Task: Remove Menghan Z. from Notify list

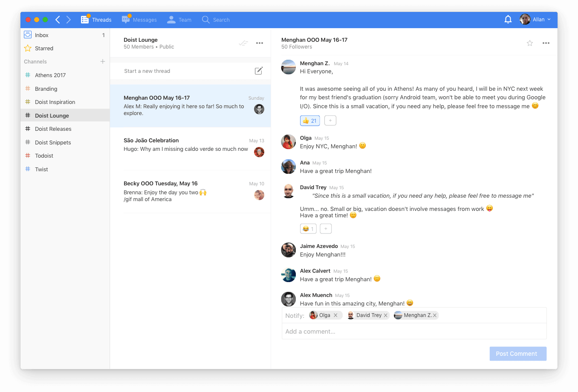Action: point(435,315)
